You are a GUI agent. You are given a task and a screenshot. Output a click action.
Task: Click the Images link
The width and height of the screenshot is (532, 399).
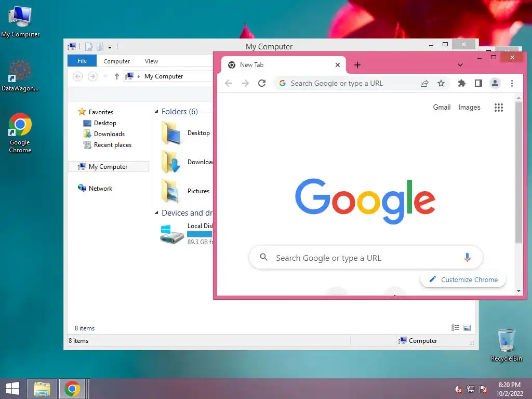469,107
